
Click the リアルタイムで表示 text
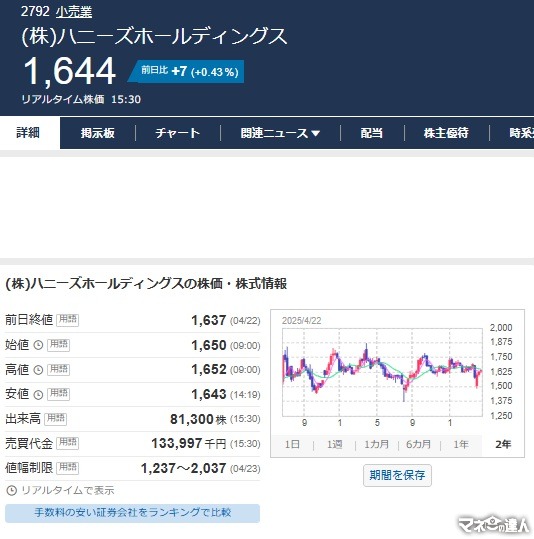click(x=68, y=491)
